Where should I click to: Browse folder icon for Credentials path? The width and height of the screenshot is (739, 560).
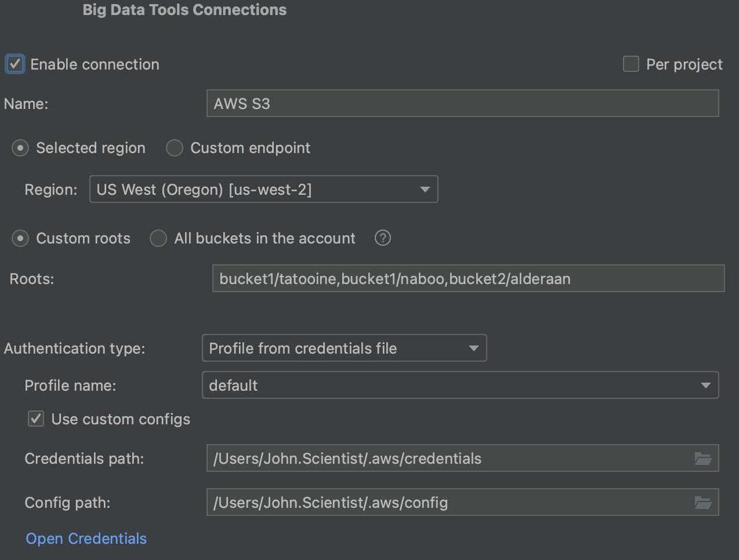[703, 459]
